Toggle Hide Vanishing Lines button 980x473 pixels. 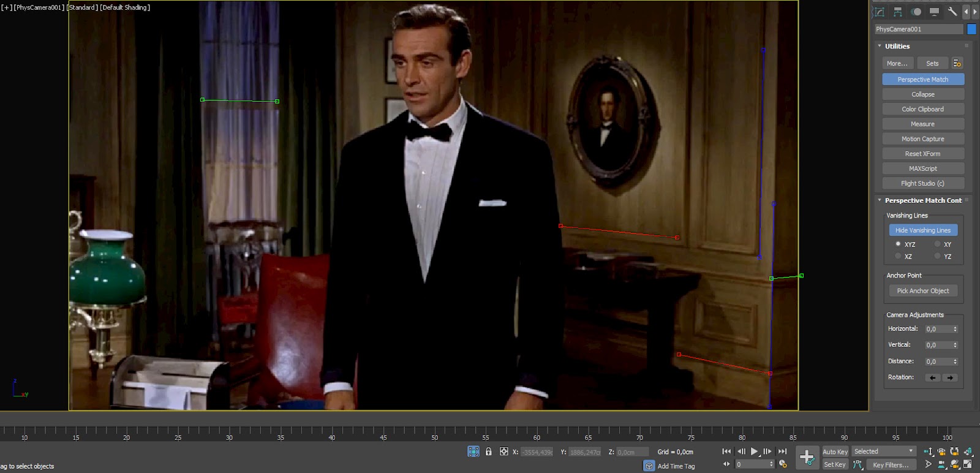923,230
